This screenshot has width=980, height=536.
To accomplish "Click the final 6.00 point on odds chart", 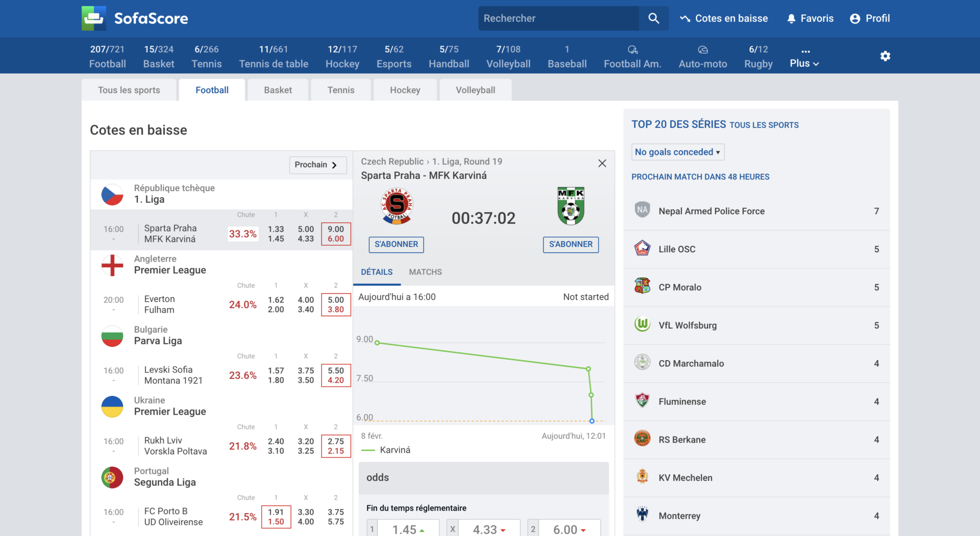I will pos(592,421).
